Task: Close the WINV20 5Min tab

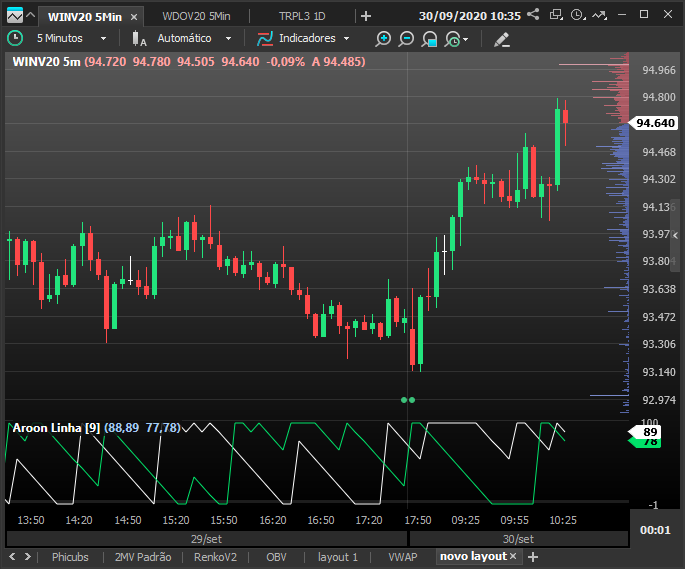Action: (x=134, y=17)
